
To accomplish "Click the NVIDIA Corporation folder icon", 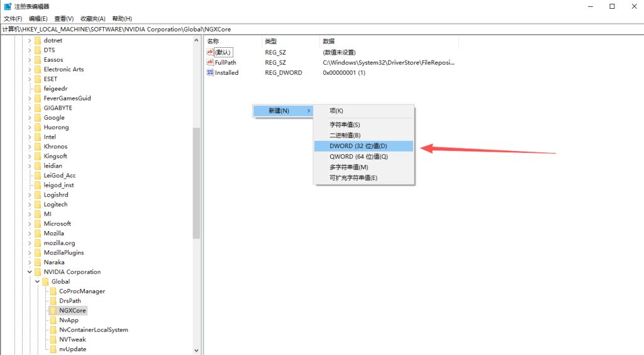I will click(37, 272).
